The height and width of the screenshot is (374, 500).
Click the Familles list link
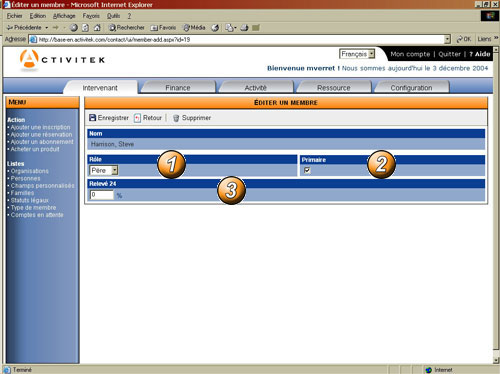(22, 193)
